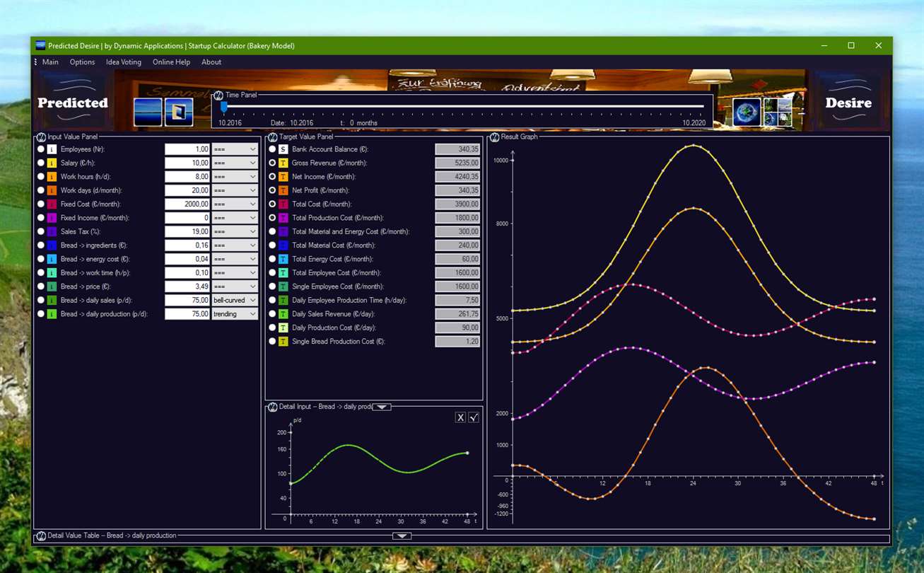Select the Fixed Cost input radio button
This screenshot has width=924, height=573.
click(x=41, y=204)
